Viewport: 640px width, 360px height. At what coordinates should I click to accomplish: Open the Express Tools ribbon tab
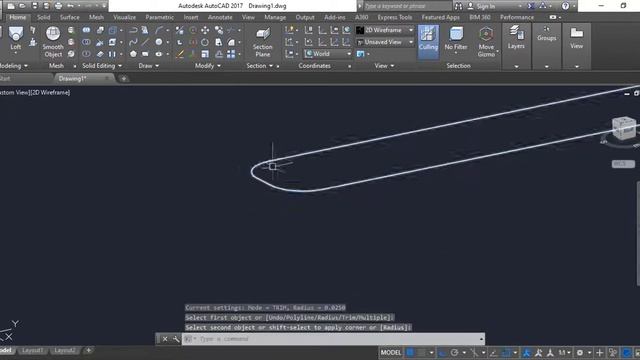pyautogui.click(x=395, y=17)
